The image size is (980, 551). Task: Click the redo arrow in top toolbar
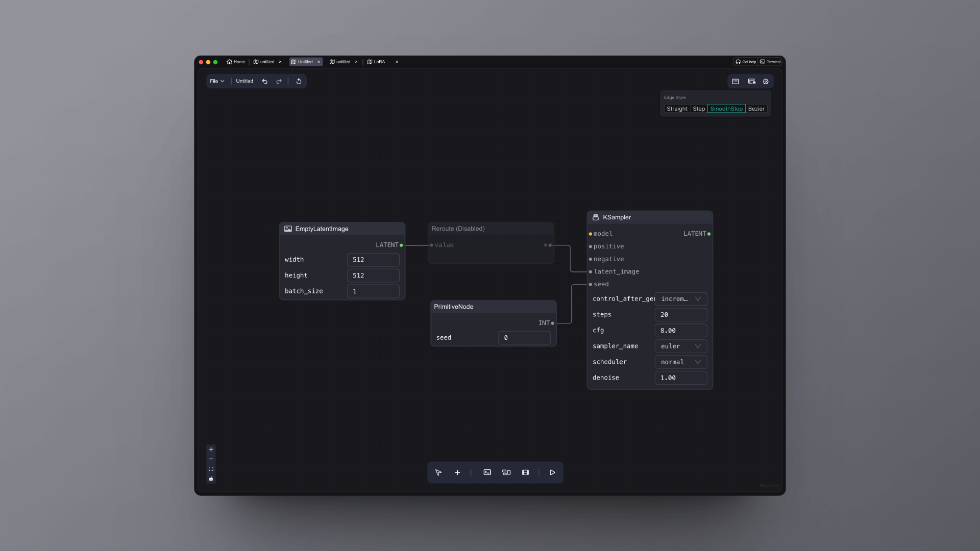pos(279,82)
